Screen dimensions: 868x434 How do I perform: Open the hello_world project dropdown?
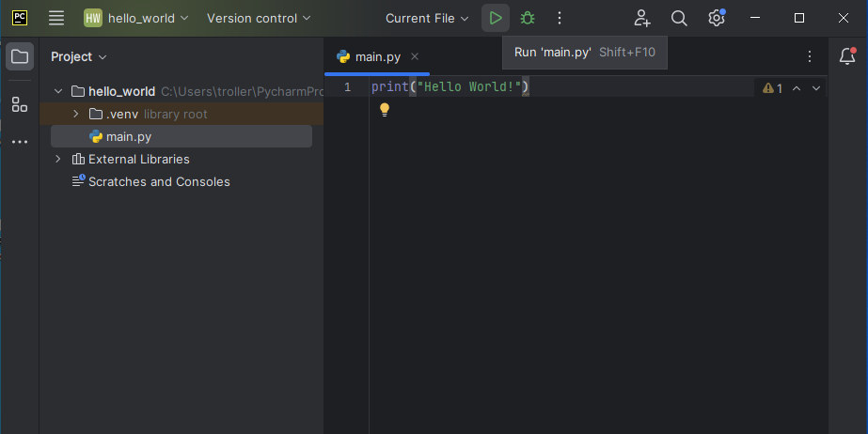[x=136, y=18]
